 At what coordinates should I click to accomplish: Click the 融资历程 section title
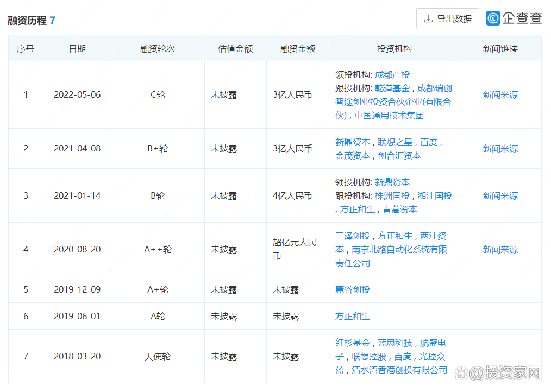pyautogui.click(x=27, y=21)
